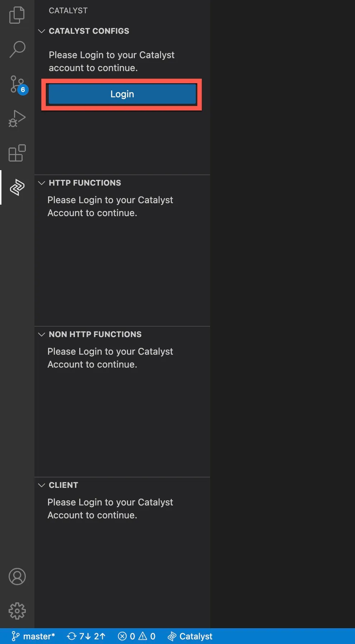Click the login message under Client
355x644 pixels.
[x=110, y=509]
